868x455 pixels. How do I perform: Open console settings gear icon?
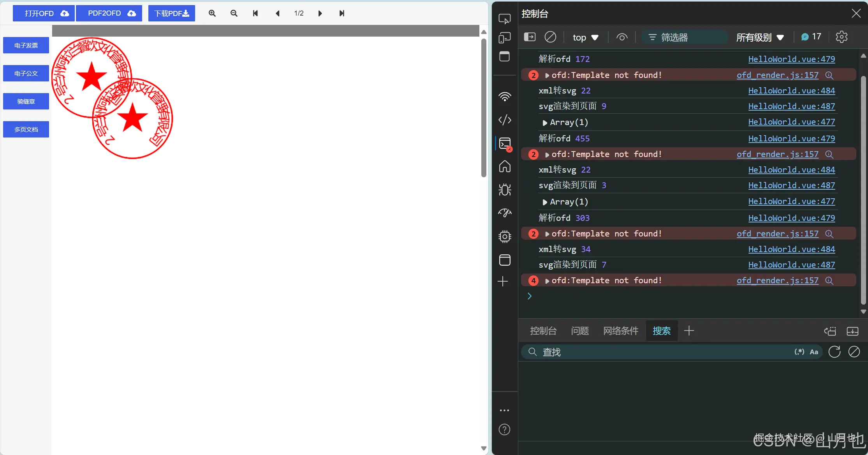coord(842,37)
